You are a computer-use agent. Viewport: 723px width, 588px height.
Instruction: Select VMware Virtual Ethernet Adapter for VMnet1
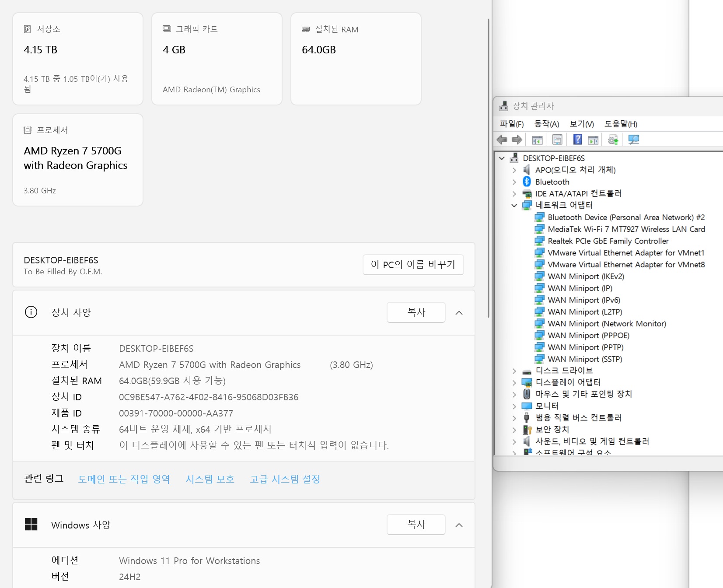click(x=626, y=252)
